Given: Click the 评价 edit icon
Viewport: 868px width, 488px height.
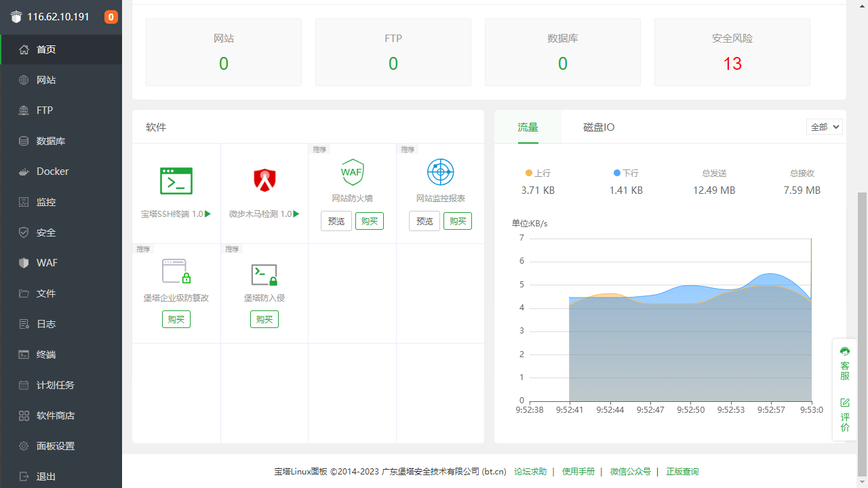Looking at the screenshot, I should click(845, 403).
